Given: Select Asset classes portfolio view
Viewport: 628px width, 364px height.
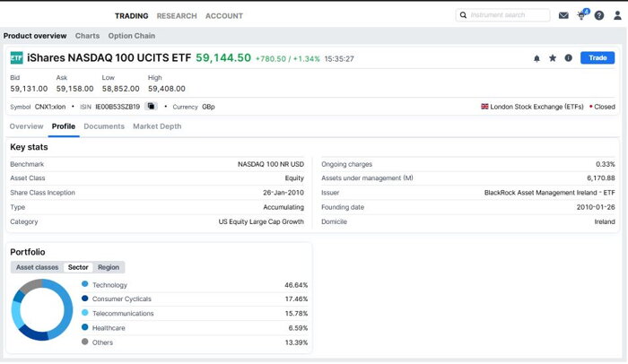Looking at the screenshot, I should point(38,267).
